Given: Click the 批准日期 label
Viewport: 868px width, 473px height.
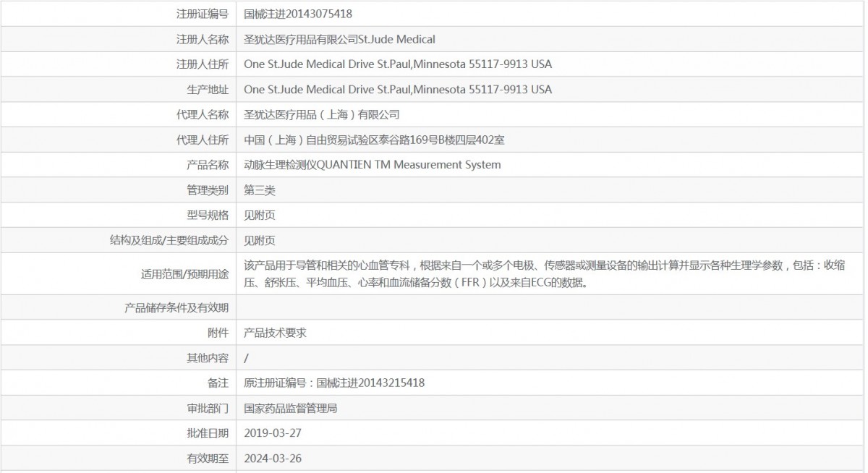Looking at the screenshot, I should [x=208, y=433].
